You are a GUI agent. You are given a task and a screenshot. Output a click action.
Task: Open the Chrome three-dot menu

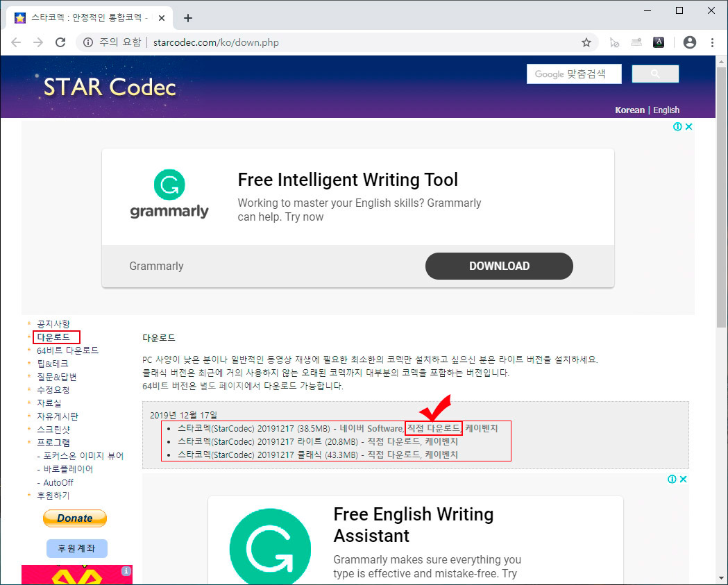click(712, 42)
